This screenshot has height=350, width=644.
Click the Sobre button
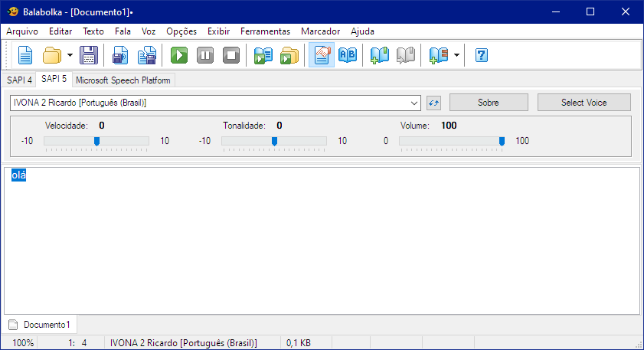489,103
